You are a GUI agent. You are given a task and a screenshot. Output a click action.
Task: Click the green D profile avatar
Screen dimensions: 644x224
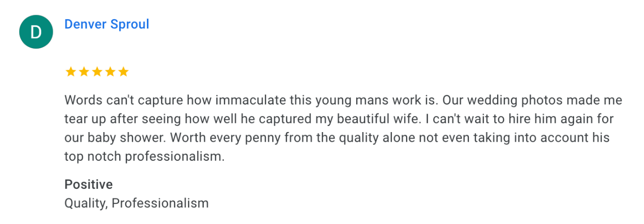coord(36,32)
